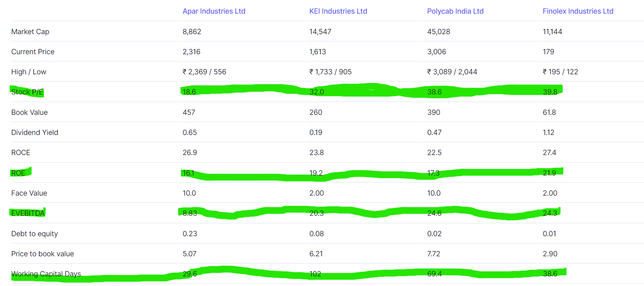
Task: Click the Book Value row label
Action: point(29,112)
